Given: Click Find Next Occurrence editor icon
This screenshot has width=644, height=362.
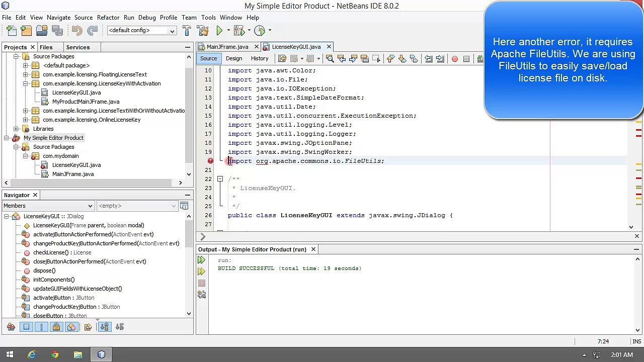Looking at the screenshot, I should pos(353,59).
